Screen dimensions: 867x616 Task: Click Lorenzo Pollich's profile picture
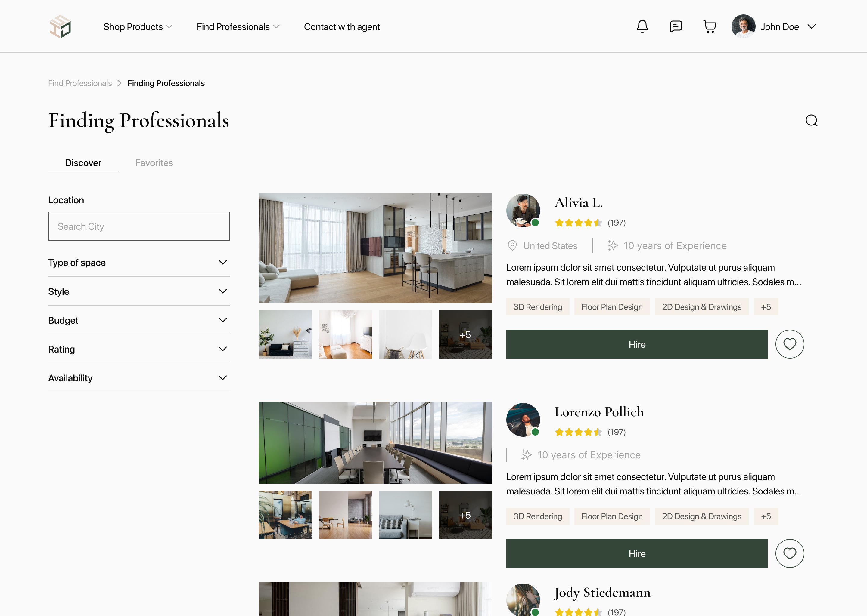(x=523, y=420)
